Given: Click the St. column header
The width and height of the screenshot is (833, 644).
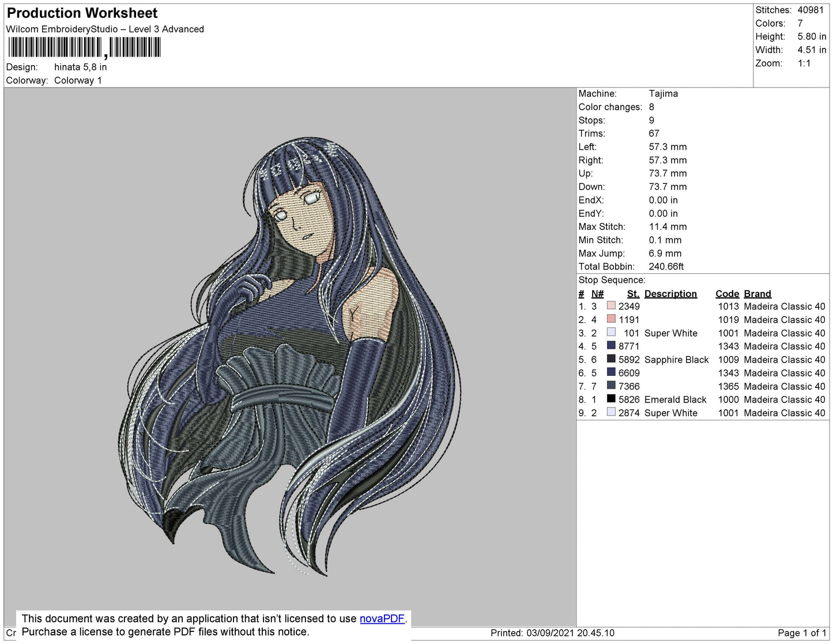Looking at the screenshot, I should pos(633,293).
